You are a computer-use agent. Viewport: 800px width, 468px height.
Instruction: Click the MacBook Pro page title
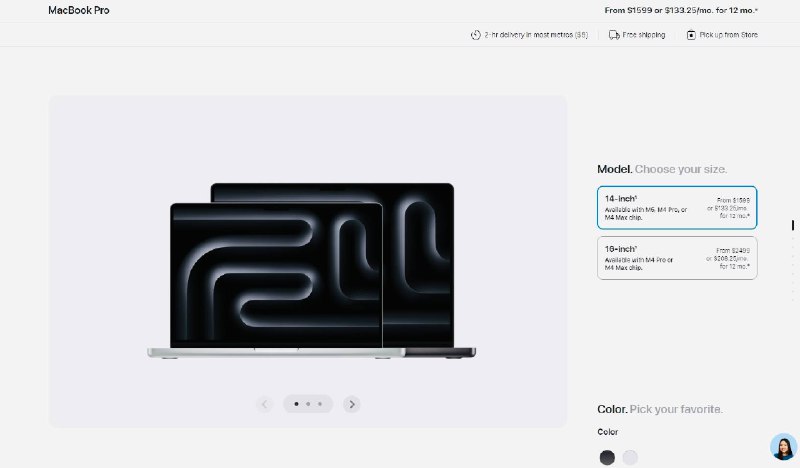(x=79, y=10)
